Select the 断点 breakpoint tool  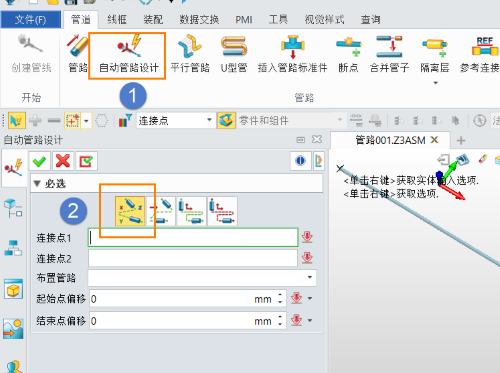tap(348, 53)
